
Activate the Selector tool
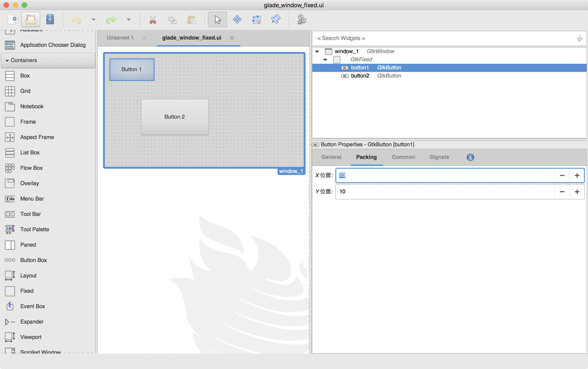[216, 19]
